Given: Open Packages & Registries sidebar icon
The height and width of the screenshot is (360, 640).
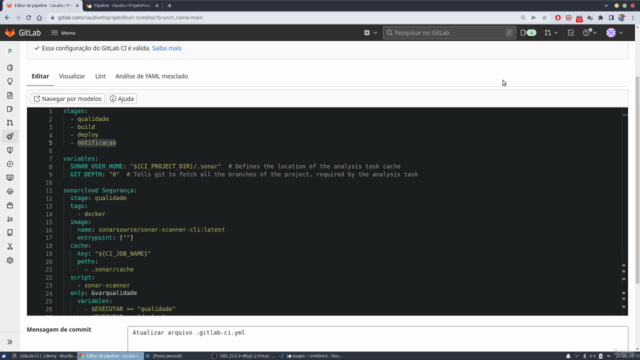Looking at the screenshot, I should [10, 205].
